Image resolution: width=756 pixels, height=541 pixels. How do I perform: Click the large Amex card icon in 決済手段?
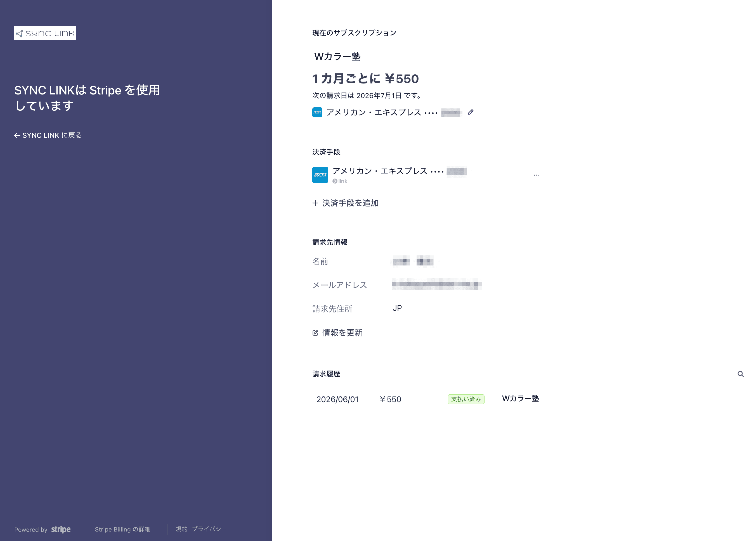tap(320, 175)
